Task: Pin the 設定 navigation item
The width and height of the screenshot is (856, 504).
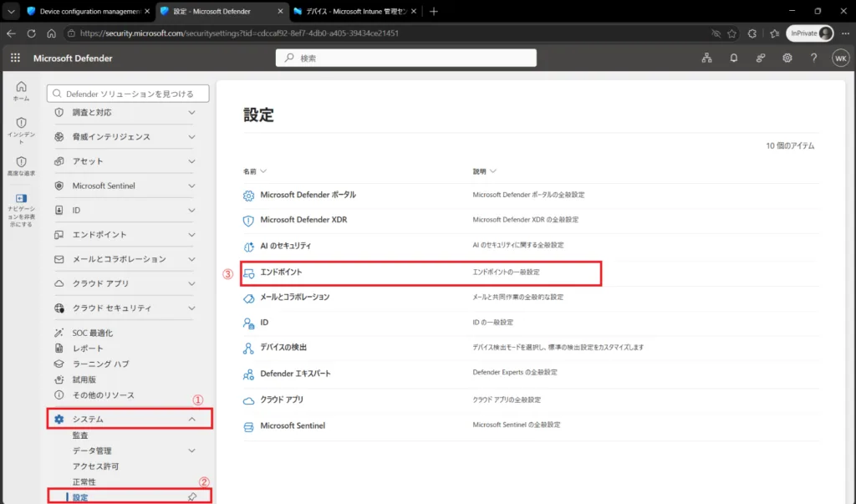Action: pyautogui.click(x=192, y=497)
